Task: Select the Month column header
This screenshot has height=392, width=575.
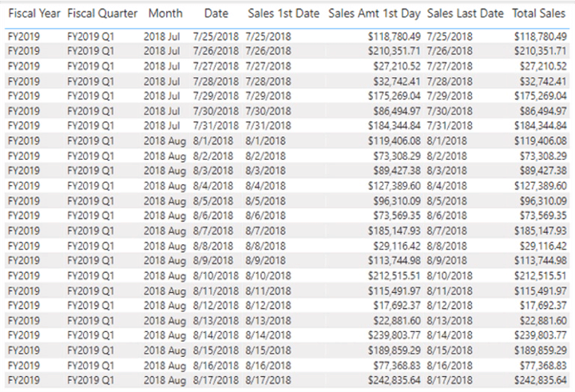Action: (165, 14)
